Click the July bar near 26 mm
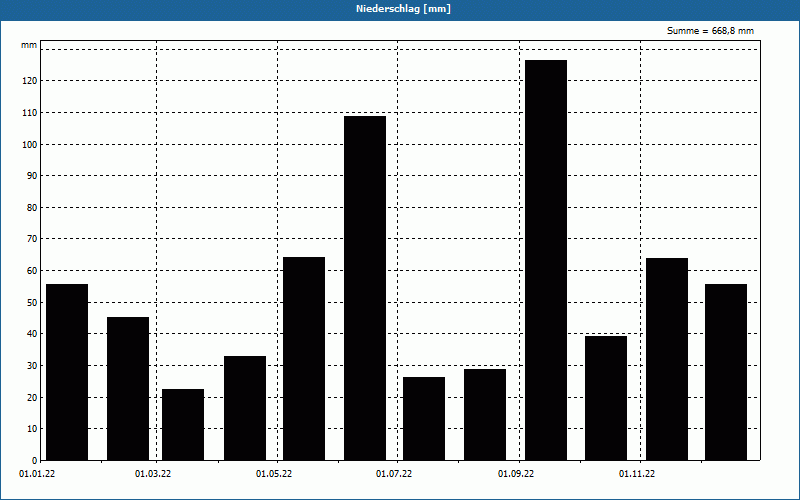The height and width of the screenshot is (500, 800). 424,418
